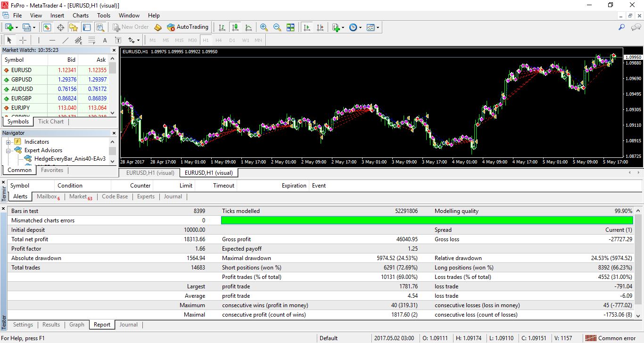Open the dropdown arrow beside Templates icon
This screenshot has width=644, height=343.
tap(378, 27)
